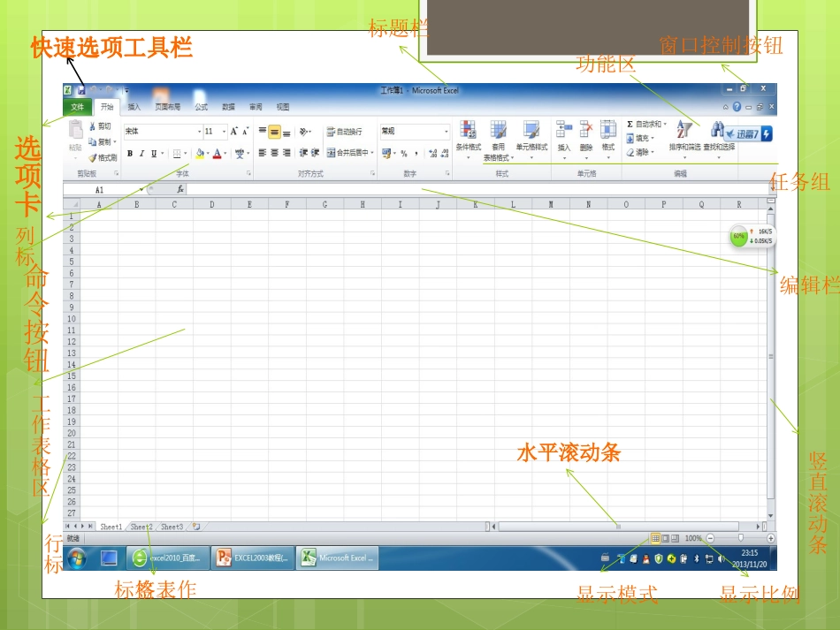The height and width of the screenshot is (630, 840).
Task: Open the File (文件) tab
Action: coord(78,107)
